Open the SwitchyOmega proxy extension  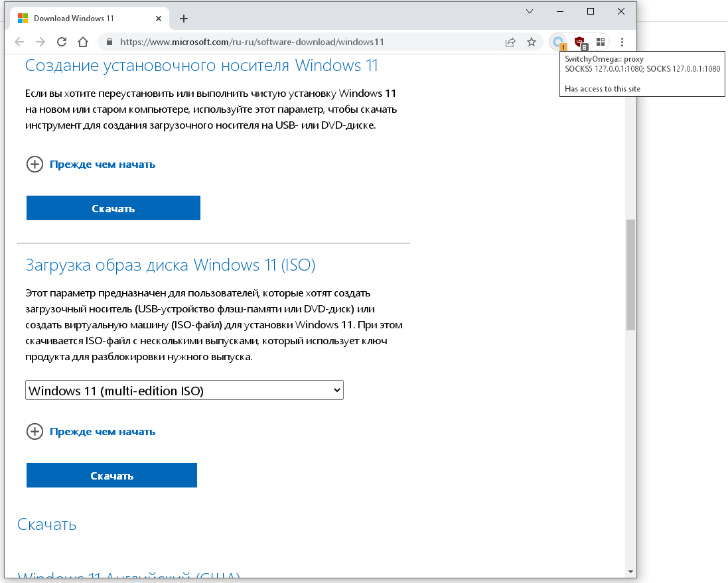(x=559, y=42)
